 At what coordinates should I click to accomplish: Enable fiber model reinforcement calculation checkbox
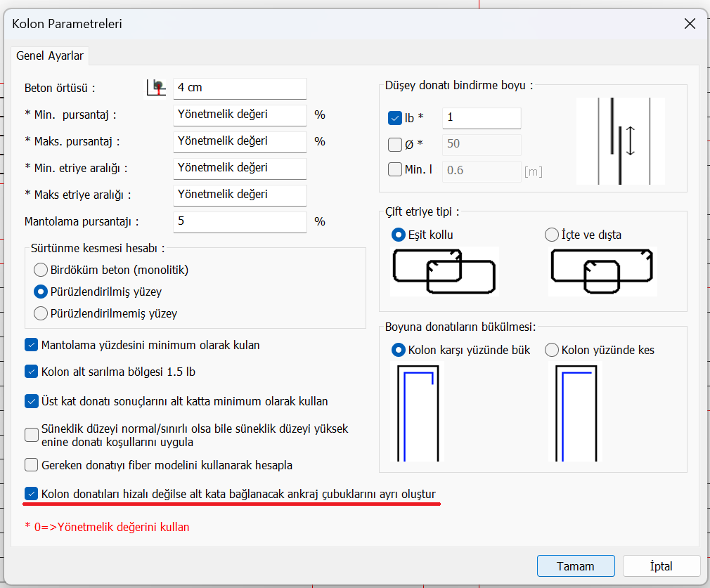(32, 465)
